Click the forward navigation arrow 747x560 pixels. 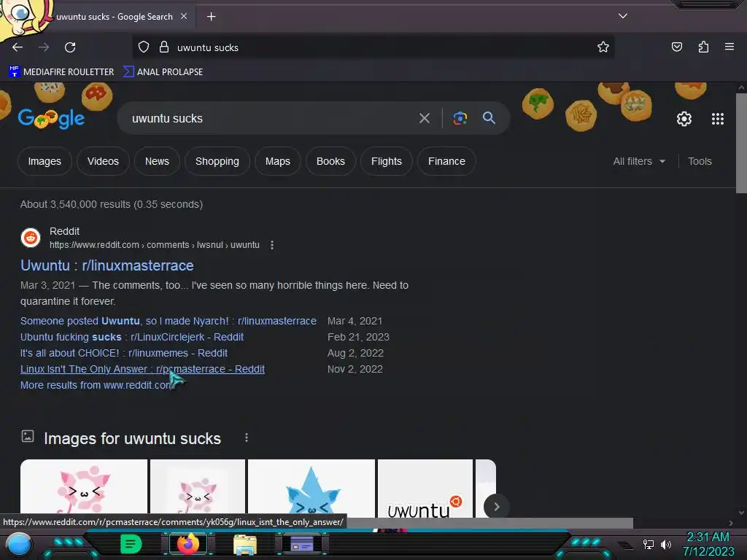tap(44, 47)
